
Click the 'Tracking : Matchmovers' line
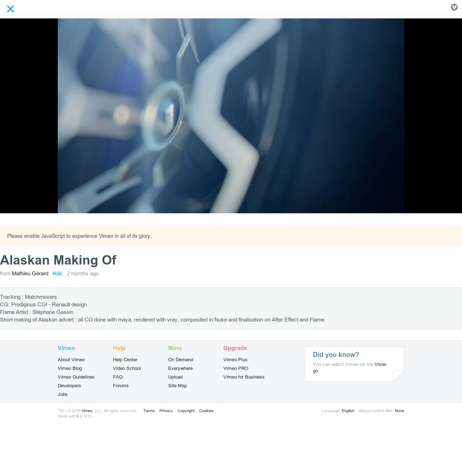point(29,297)
